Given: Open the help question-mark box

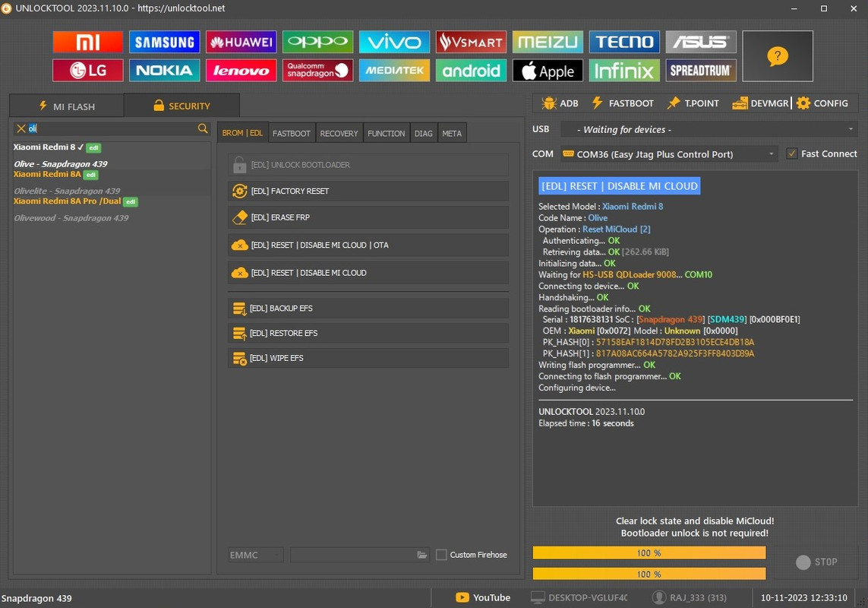Looking at the screenshot, I should [x=777, y=56].
